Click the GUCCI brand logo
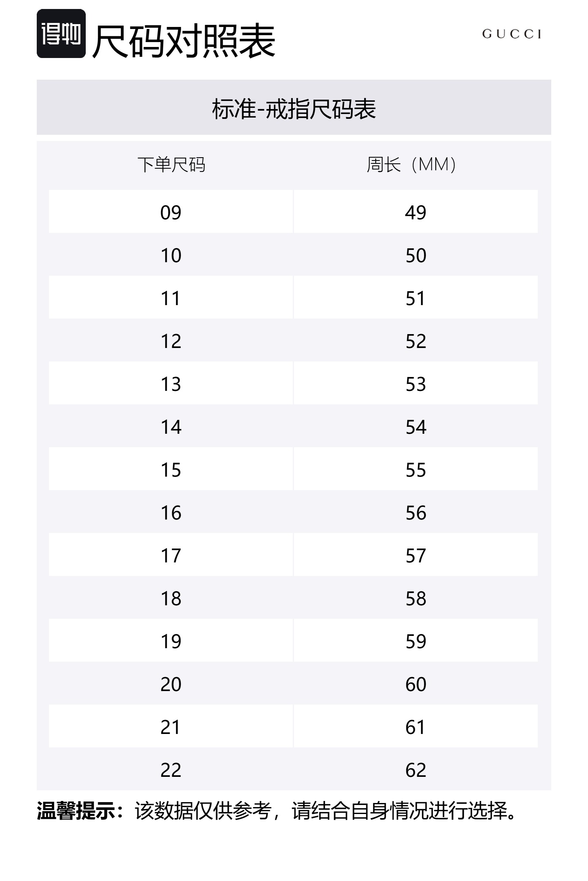The width and height of the screenshot is (588, 881). 512,34
